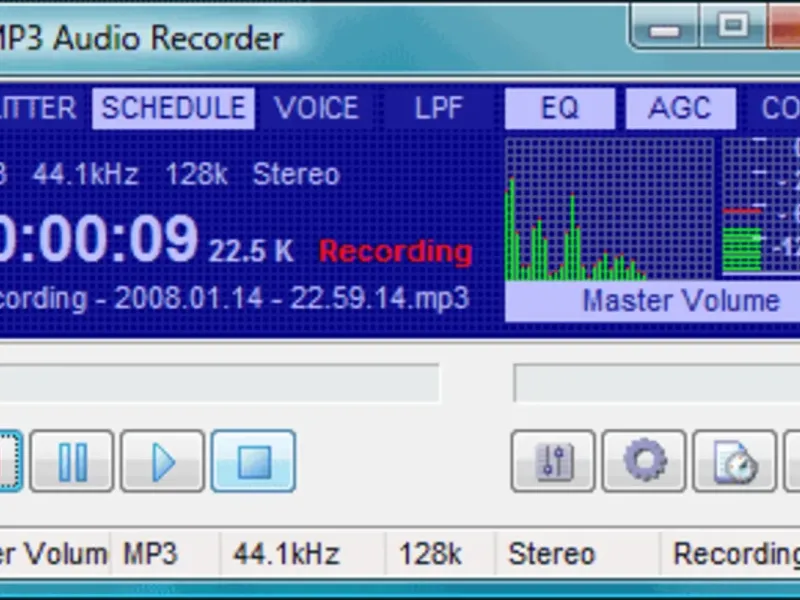Screen dimensions: 800x600
Task: Click the red Recording status text
Action: tap(396, 252)
